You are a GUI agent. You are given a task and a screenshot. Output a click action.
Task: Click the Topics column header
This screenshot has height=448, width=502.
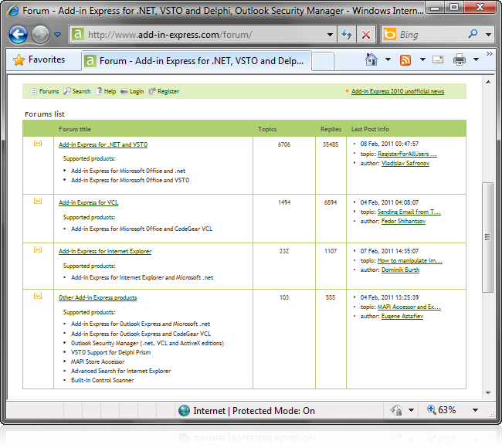click(x=267, y=129)
